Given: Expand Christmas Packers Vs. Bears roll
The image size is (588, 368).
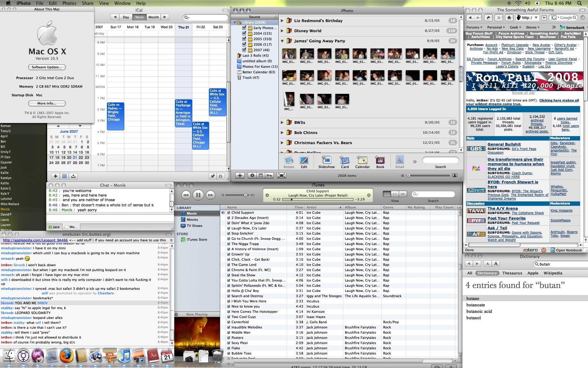Looking at the screenshot, I should point(282,143).
